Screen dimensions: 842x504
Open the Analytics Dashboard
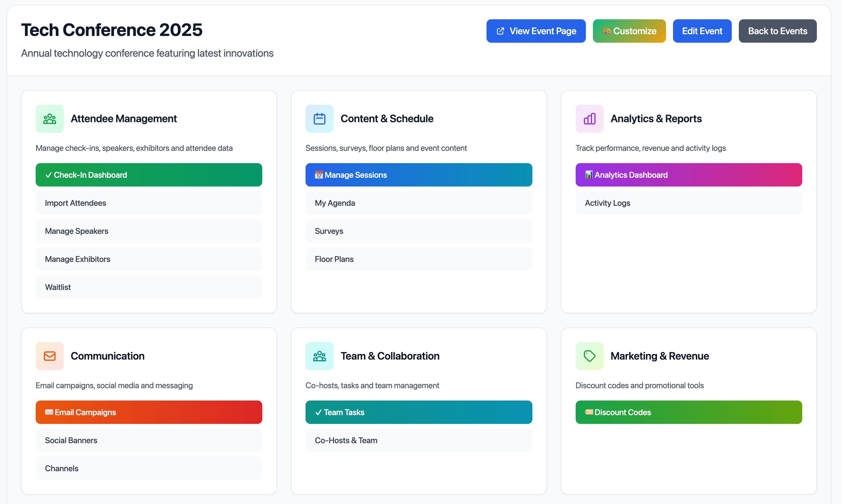pyautogui.click(x=689, y=175)
